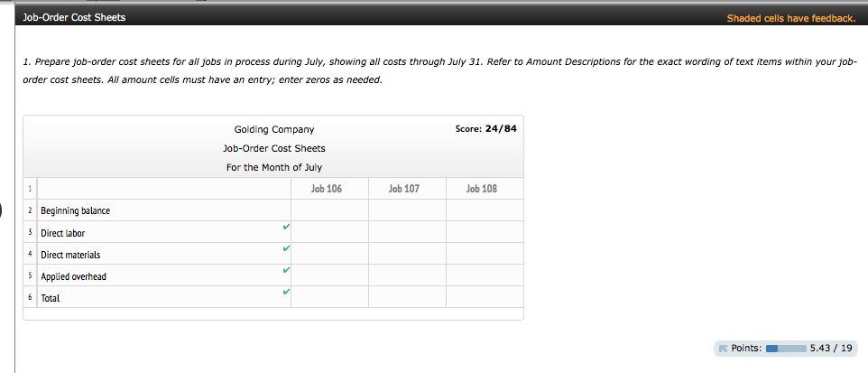Click the green checkmark beside Applied overhead
Image resolution: width=868 pixels, height=373 pixels.
(x=285, y=270)
